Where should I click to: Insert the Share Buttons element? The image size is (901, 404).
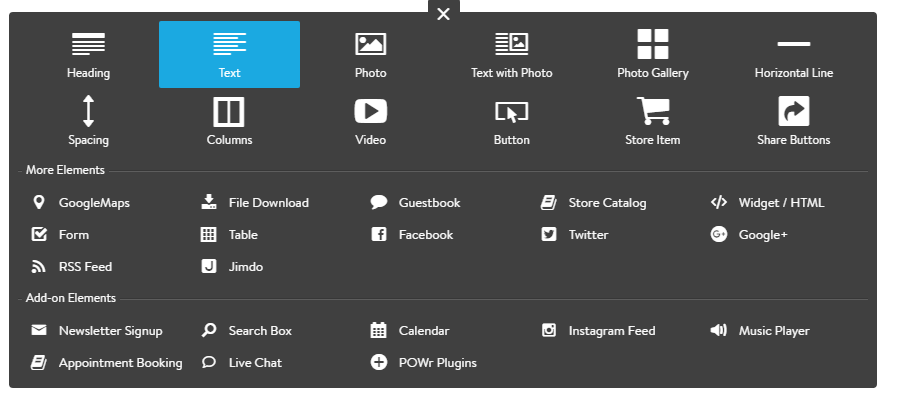click(794, 121)
